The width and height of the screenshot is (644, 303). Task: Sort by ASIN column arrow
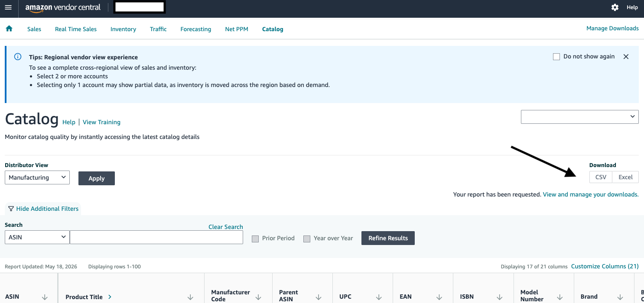45,297
